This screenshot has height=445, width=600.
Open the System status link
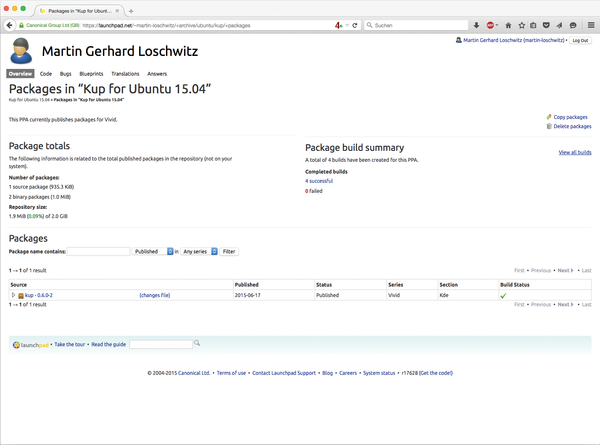[x=379, y=373]
